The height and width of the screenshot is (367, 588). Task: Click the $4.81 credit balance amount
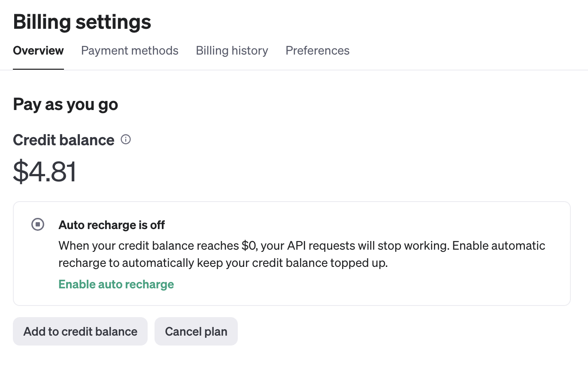pyautogui.click(x=45, y=172)
